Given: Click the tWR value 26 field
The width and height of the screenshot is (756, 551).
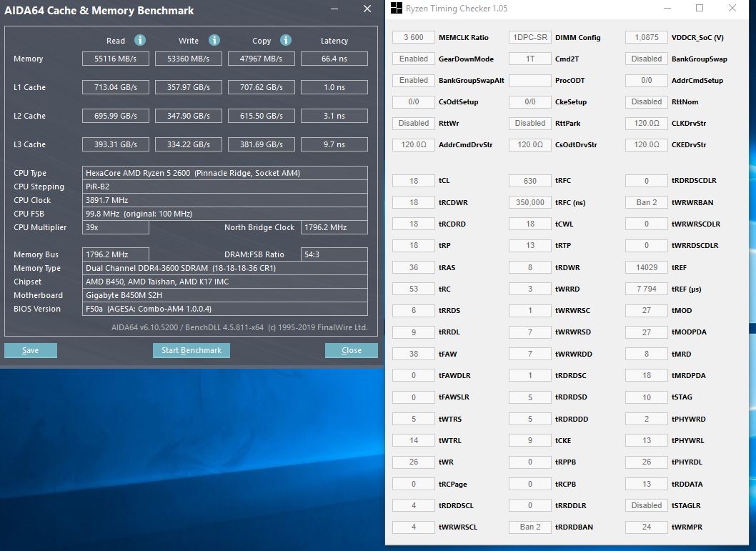Looking at the screenshot, I should 414,462.
